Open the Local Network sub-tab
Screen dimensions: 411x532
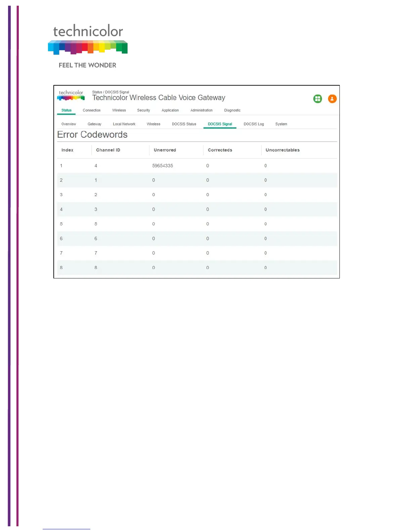124,124
